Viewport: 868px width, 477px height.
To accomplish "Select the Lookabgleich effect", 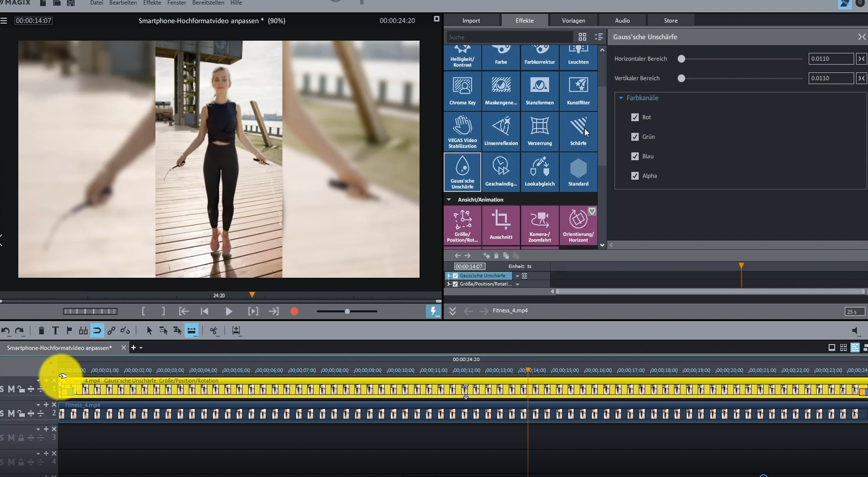I will click(x=540, y=172).
